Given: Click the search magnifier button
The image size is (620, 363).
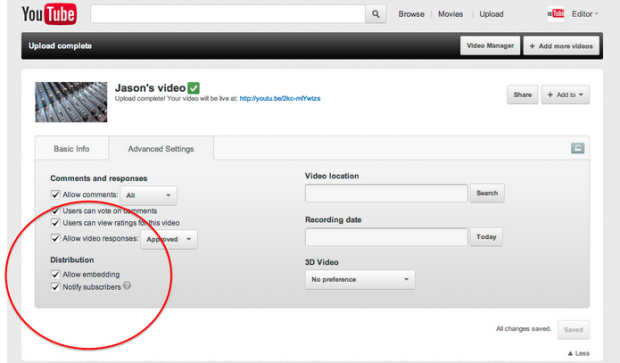Looking at the screenshot, I should click(x=376, y=14).
